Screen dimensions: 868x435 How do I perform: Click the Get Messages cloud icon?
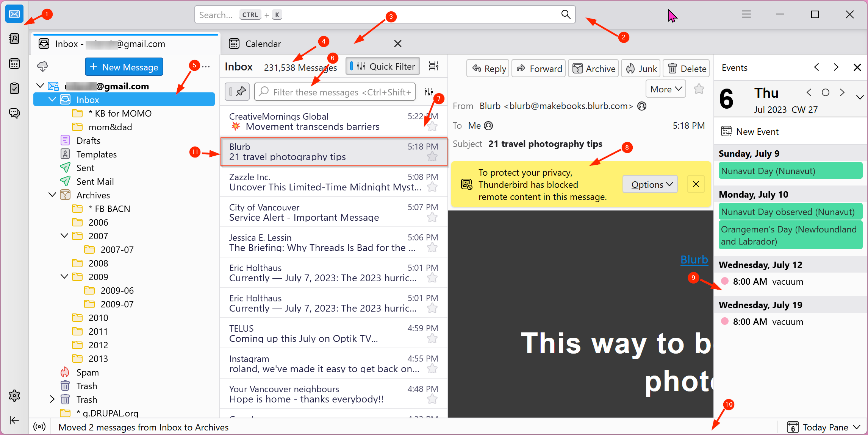(42, 67)
